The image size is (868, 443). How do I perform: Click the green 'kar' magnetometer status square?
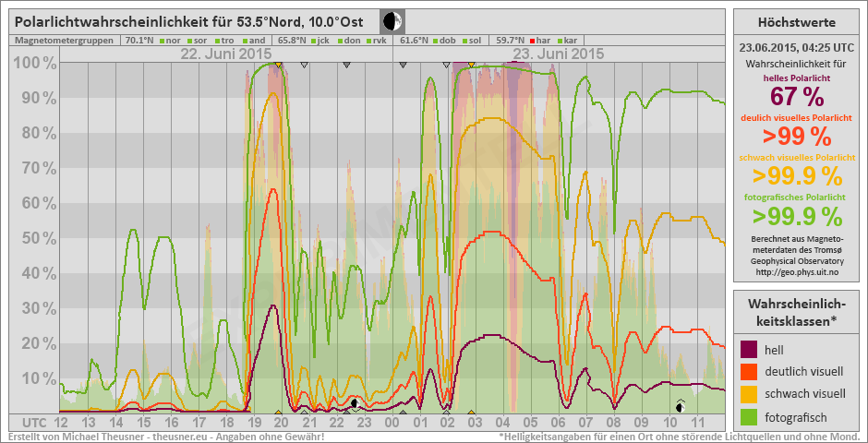pyautogui.click(x=560, y=41)
